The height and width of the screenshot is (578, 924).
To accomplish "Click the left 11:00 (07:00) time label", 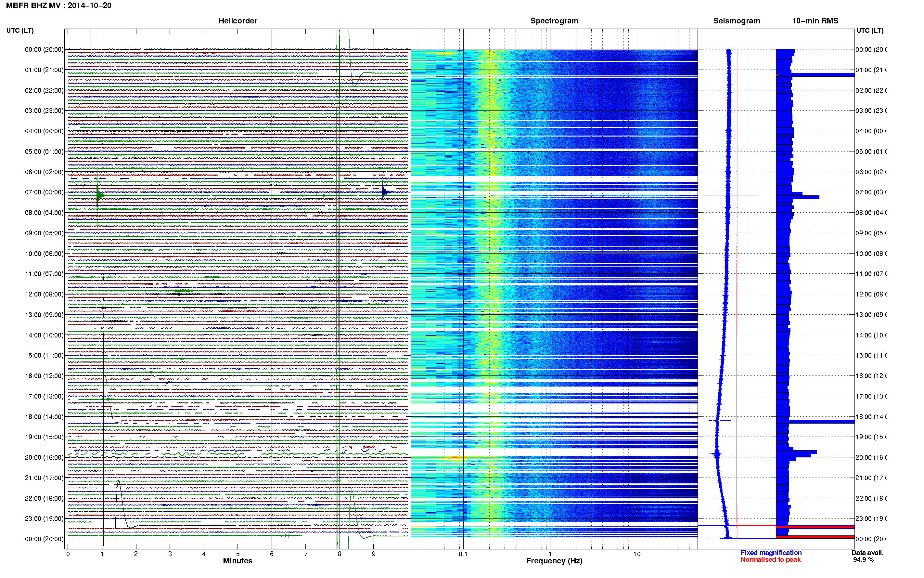I will (x=44, y=274).
